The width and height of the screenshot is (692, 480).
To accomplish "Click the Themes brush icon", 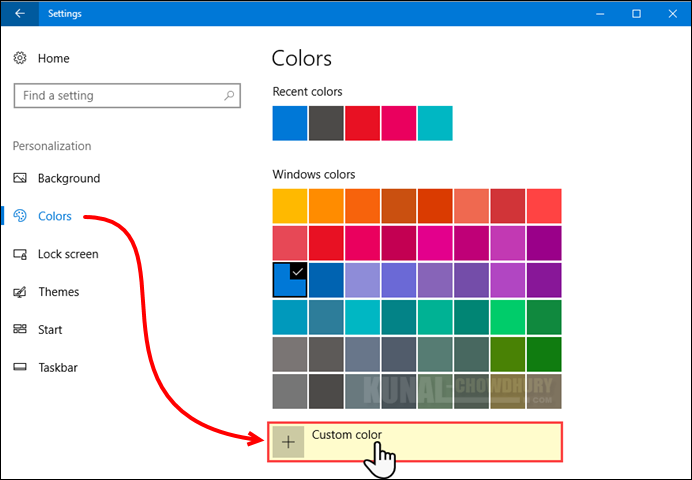I will click(x=20, y=292).
